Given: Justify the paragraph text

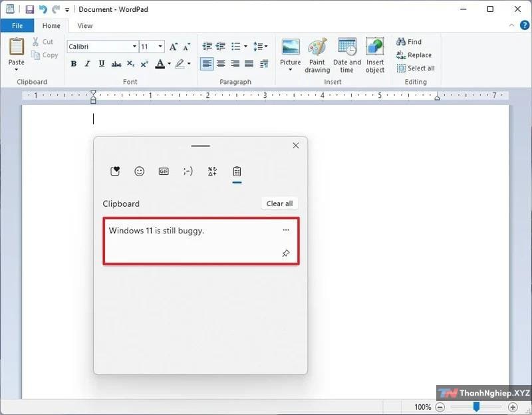Looking at the screenshot, I should (x=249, y=63).
